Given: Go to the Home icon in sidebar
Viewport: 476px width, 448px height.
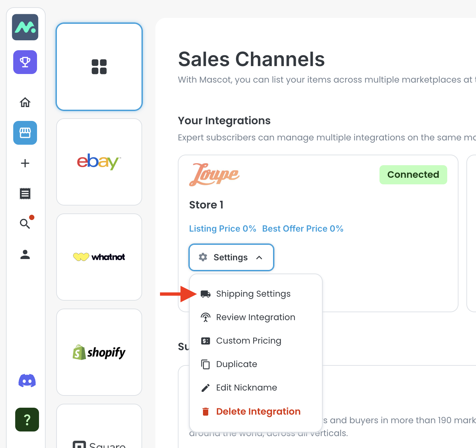Looking at the screenshot, I should [x=25, y=102].
